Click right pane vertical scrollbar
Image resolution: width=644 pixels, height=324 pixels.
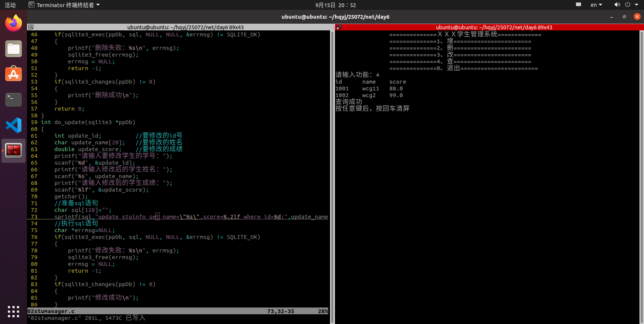coord(641,176)
